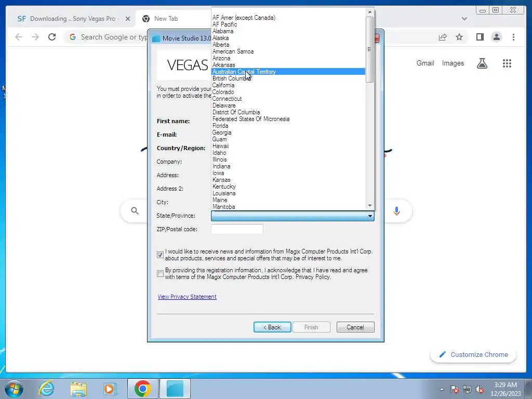Viewport: 532px width, 399px height.
Task: Reload the page with the refresh icon
Action: point(52,37)
